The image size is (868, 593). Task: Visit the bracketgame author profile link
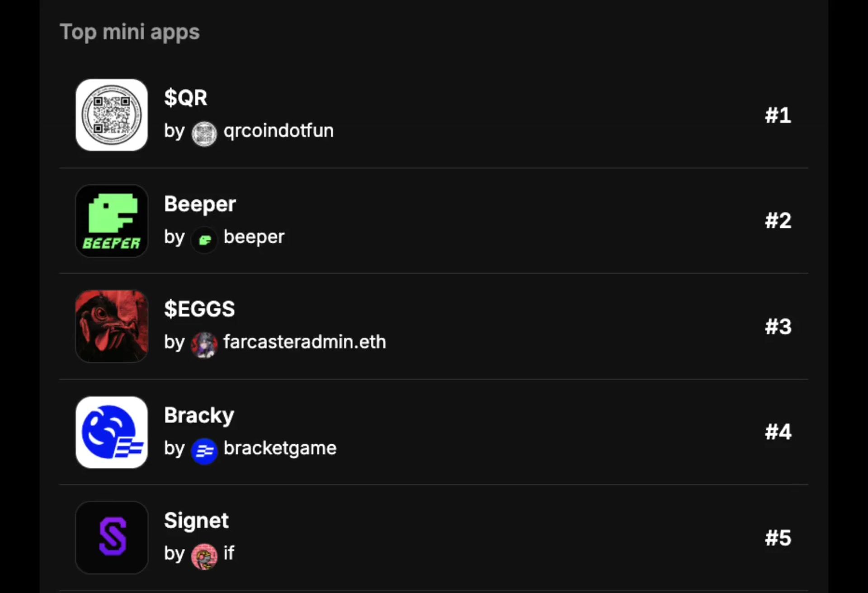pyautogui.click(x=280, y=448)
